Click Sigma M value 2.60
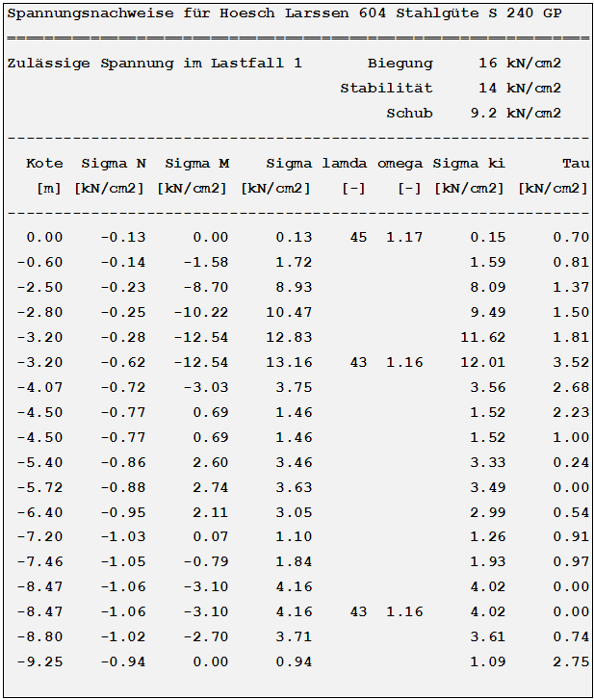The height and width of the screenshot is (700, 594). [x=210, y=462]
